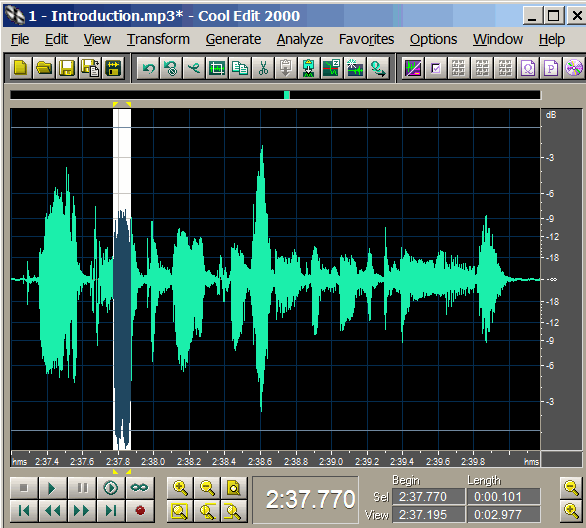This screenshot has height=528, width=586.
Task: Click the zoom in horizontally magnifier button
Action: pos(180,488)
